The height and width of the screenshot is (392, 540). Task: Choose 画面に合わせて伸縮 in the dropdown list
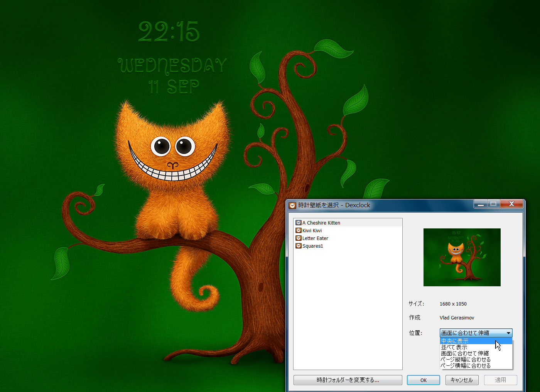[476, 353]
